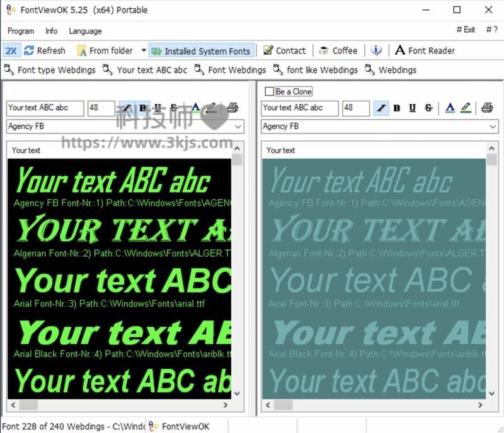
Task: Click right pane vertical scrollbar down arrow
Action: (492, 393)
